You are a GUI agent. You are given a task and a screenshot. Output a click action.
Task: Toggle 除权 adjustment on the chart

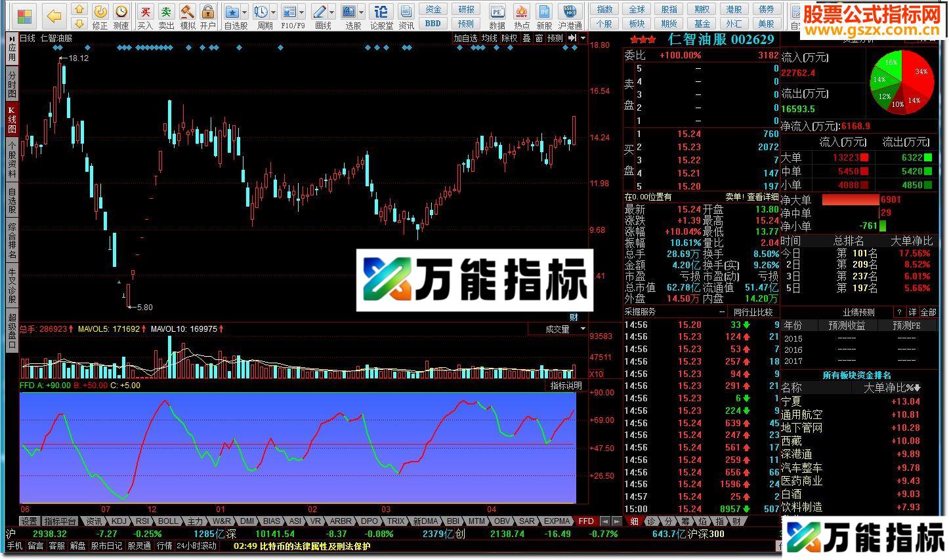[509, 39]
